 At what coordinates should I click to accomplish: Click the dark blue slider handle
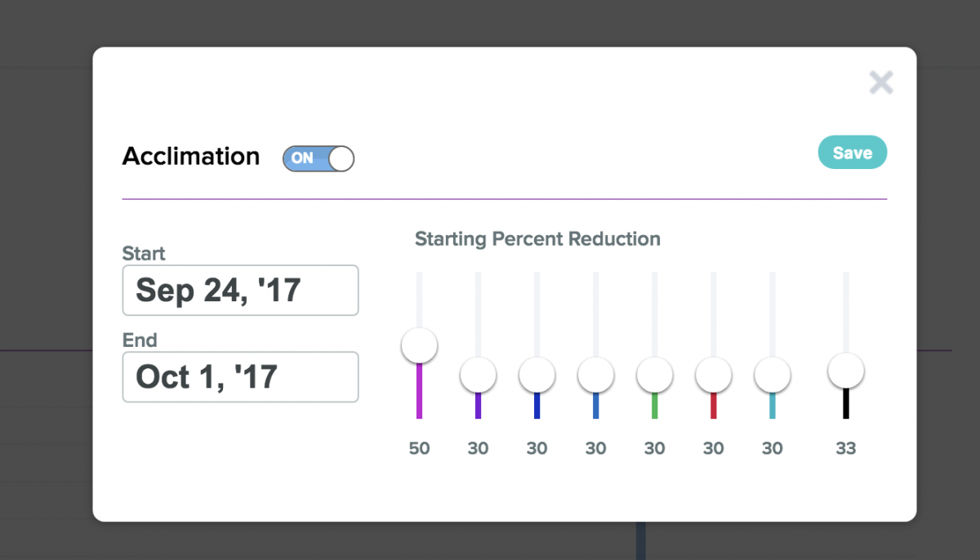pos(537,376)
